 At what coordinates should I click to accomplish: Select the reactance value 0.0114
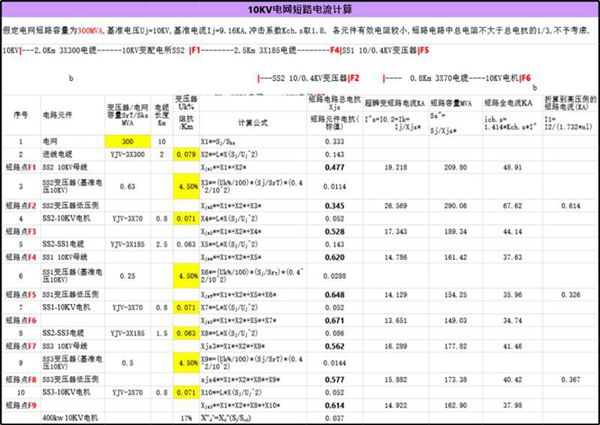tap(334, 187)
